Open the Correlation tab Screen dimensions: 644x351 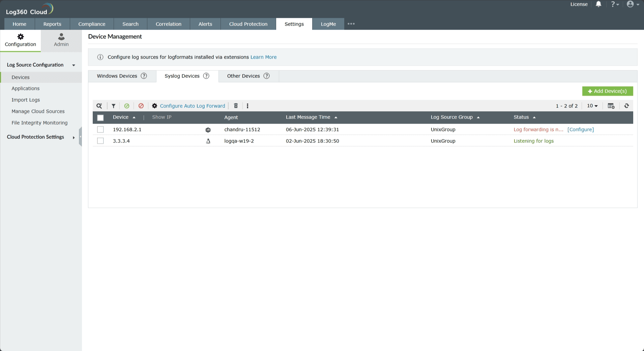[x=169, y=24]
